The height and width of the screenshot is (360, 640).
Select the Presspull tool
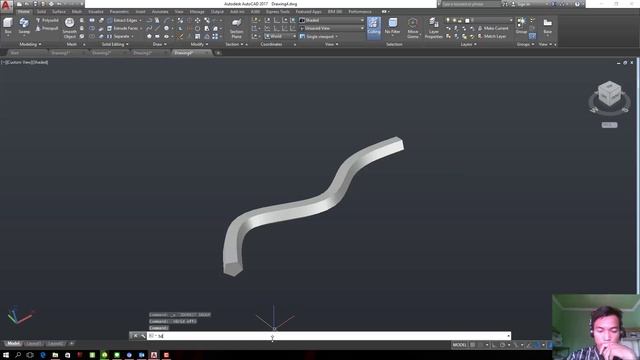tap(47, 29)
